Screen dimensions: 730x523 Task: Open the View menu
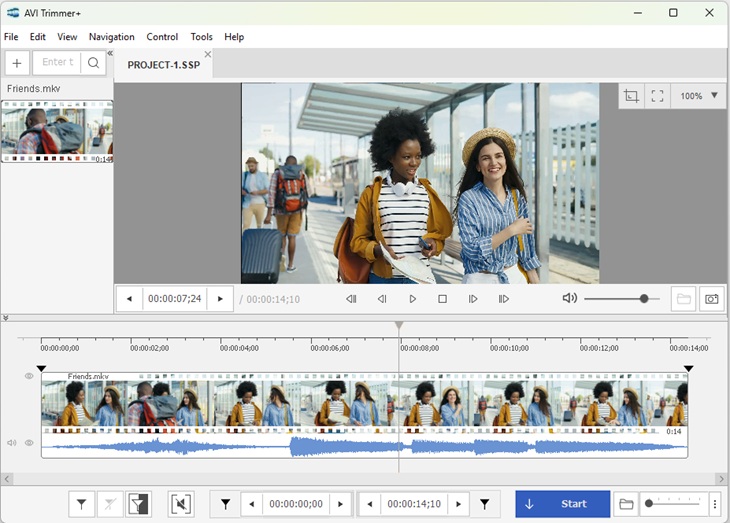click(67, 37)
